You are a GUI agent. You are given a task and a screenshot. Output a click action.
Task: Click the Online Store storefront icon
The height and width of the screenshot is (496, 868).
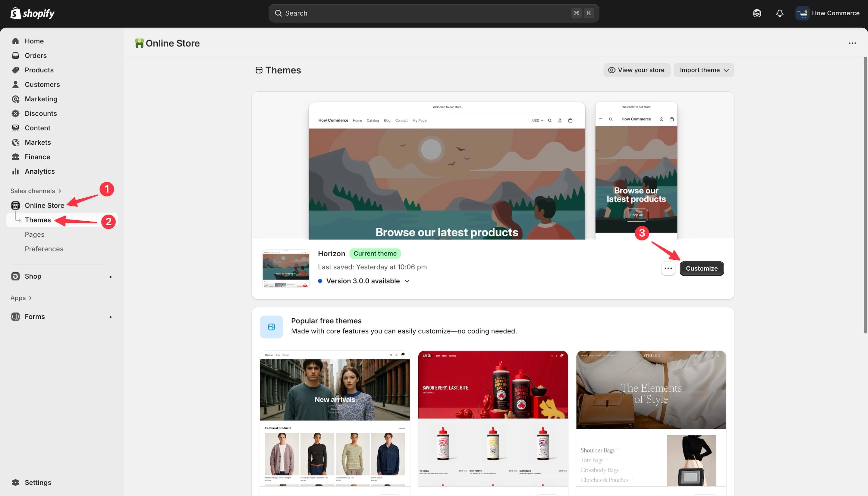(x=15, y=205)
